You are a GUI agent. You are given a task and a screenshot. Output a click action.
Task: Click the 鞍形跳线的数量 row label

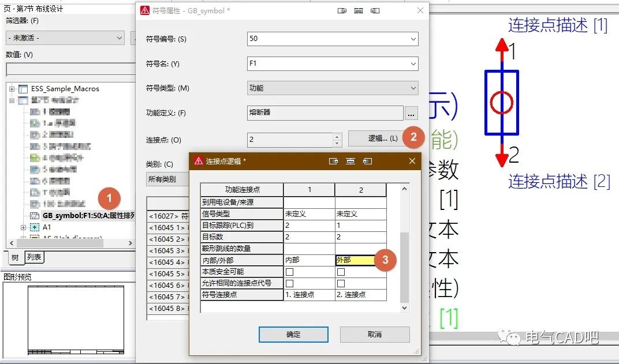(242, 249)
